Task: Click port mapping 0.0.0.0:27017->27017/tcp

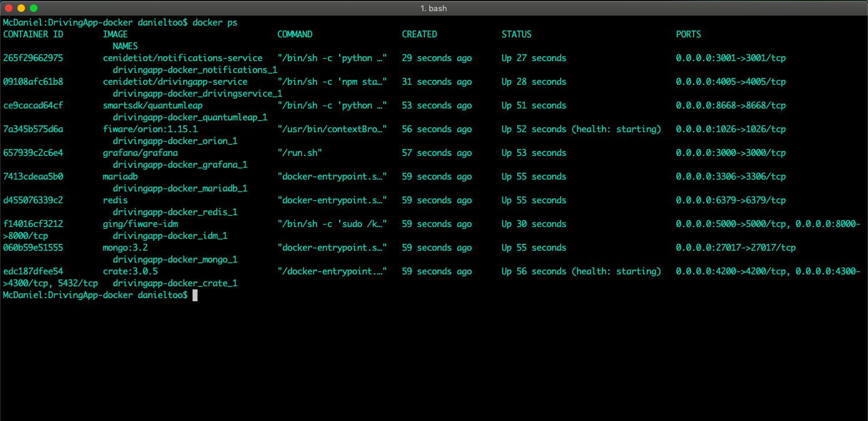Action: tap(736, 248)
